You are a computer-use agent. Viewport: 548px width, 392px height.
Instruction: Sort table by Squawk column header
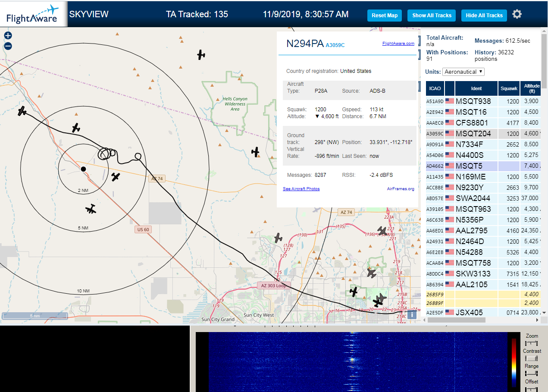(509, 88)
